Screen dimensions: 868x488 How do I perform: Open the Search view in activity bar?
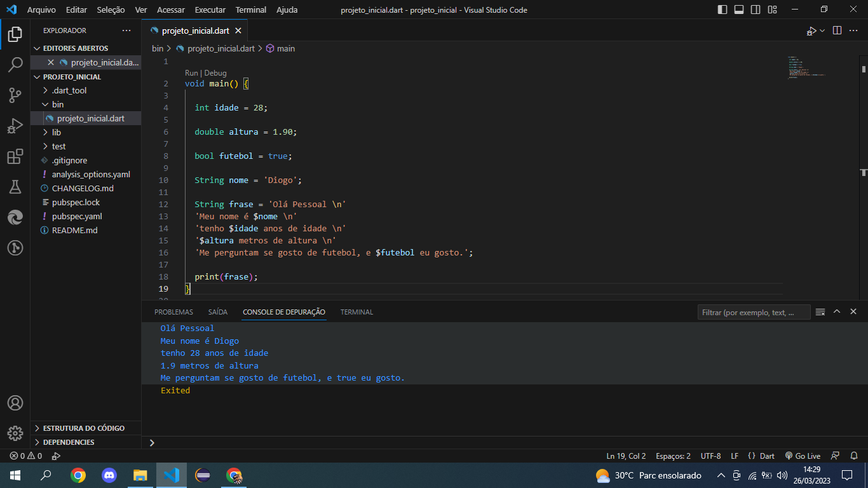pyautogui.click(x=15, y=64)
